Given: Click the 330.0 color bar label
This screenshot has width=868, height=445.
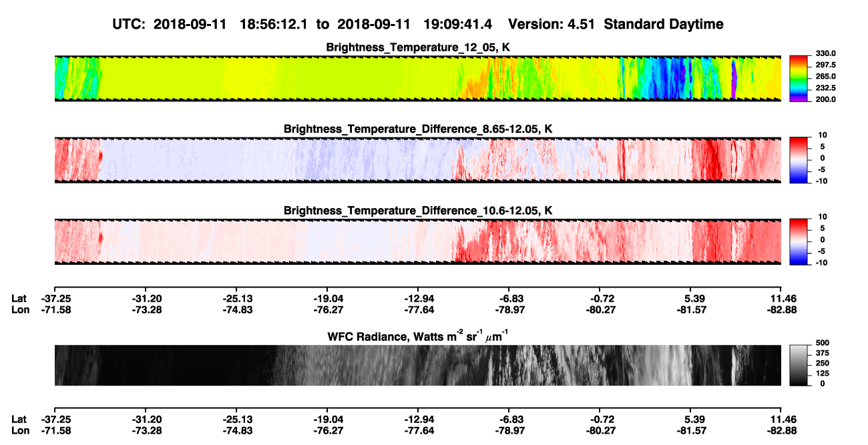Looking at the screenshot, I should coord(825,53).
